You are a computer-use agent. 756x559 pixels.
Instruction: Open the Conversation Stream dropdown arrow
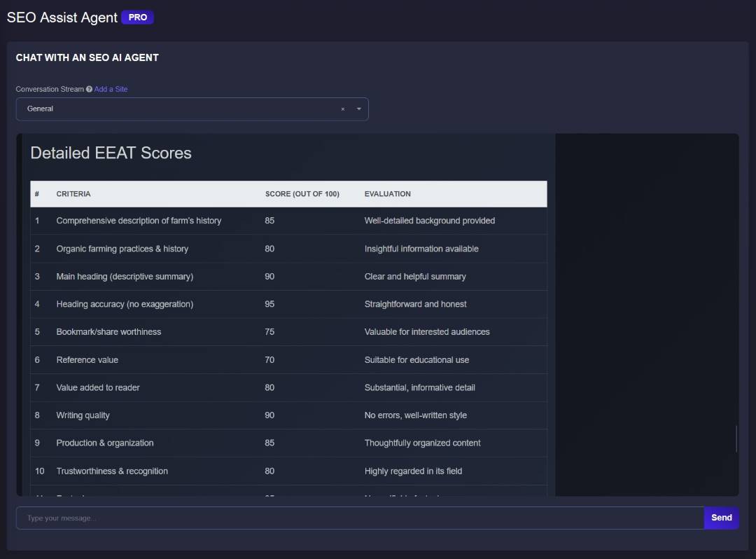pyautogui.click(x=358, y=109)
